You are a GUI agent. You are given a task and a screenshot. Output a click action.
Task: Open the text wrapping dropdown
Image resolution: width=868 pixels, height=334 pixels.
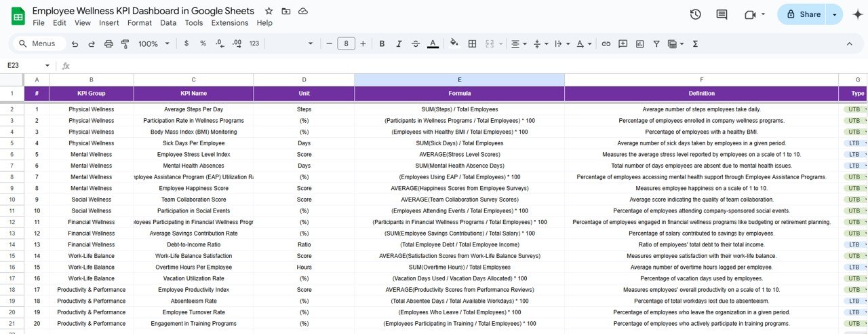561,43
